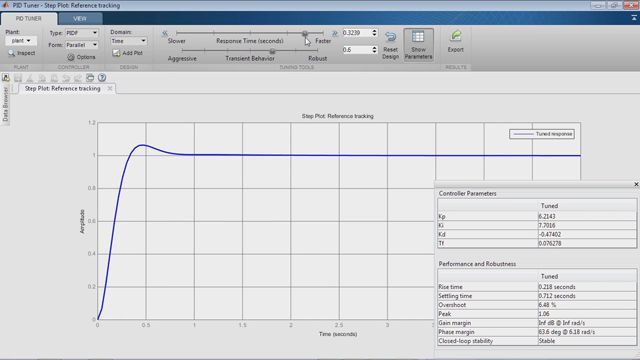Viewport: 640px width, 360px height.
Task: Click the Closed-loop stability value Stable
Action: (587, 341)
